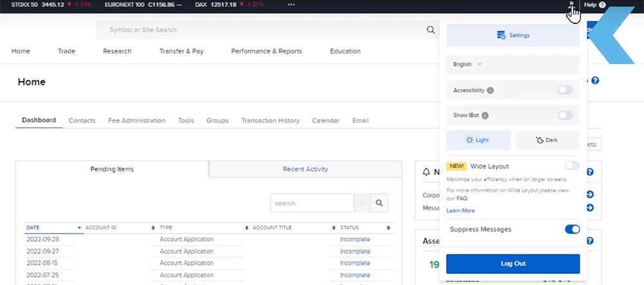Switch to the Recent Activity tab

(x=305, y=169)
